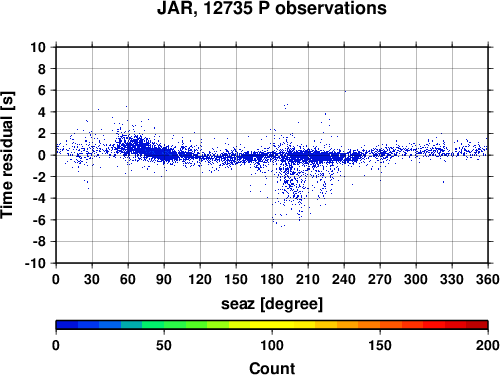Viewport: 500px width, 375px height.
Task: Click the y-axis tick label -10
Action: click(35, 263)
